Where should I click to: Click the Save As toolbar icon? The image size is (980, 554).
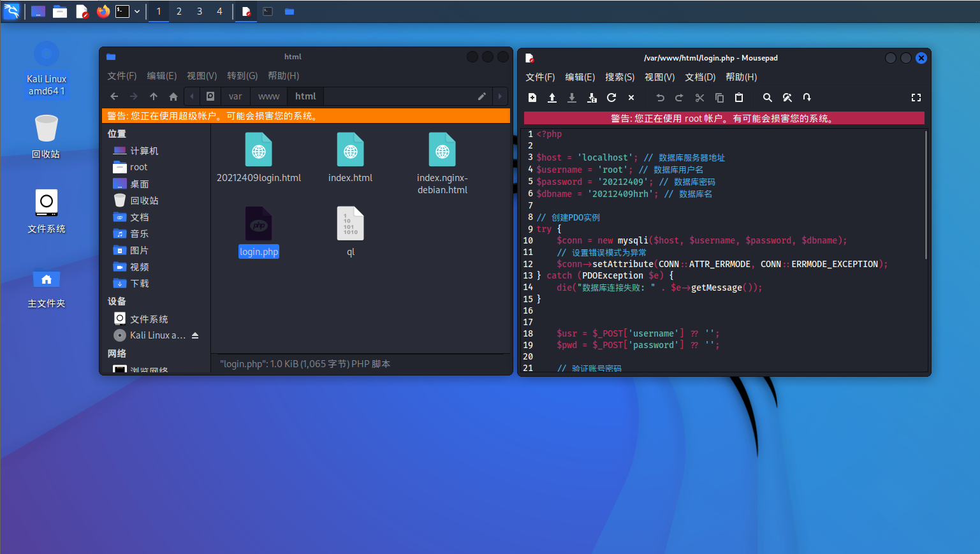(x=592, y=98)
